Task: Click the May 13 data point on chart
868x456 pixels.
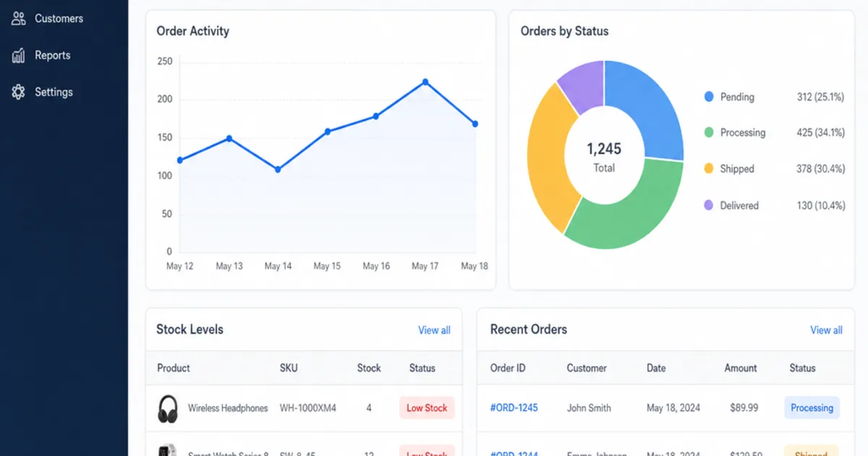Action: tap(229, 138)
